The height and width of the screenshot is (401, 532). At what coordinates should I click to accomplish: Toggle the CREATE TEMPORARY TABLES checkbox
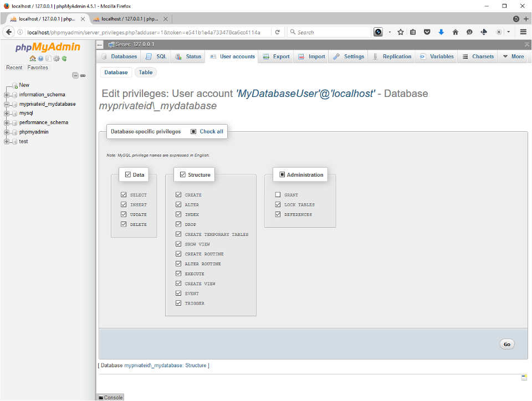pos(178,234)
